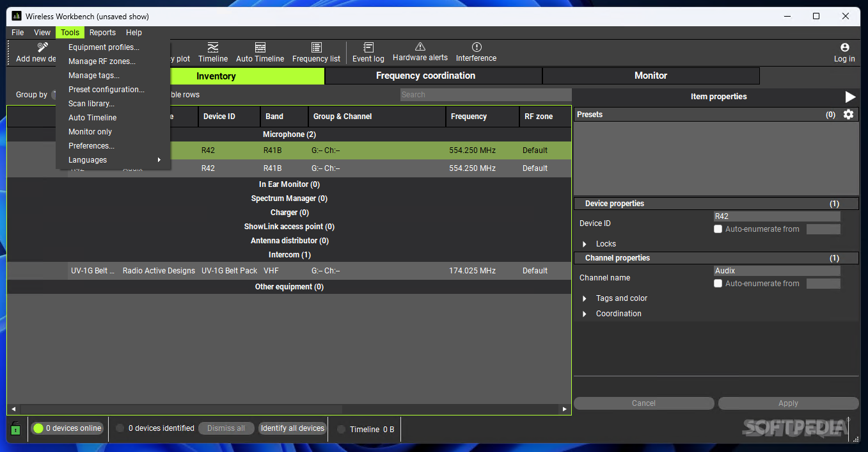Sort by Band column header

285,117
